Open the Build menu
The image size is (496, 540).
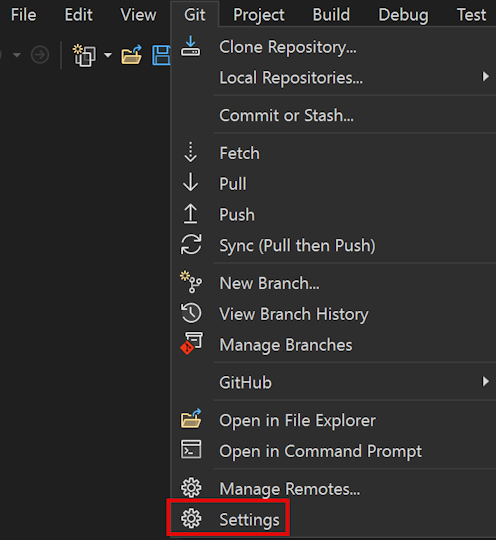tap(331, 15)
